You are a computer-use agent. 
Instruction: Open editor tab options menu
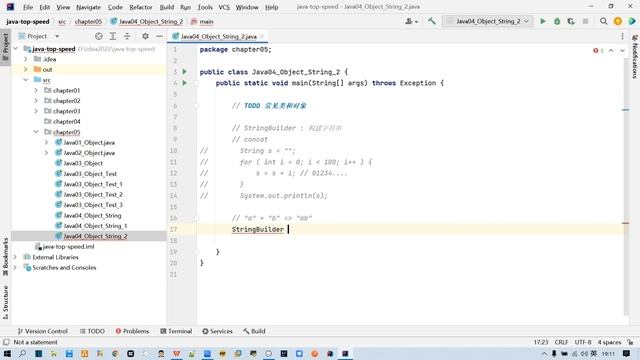pyautogui.click(x=622, y=36)
